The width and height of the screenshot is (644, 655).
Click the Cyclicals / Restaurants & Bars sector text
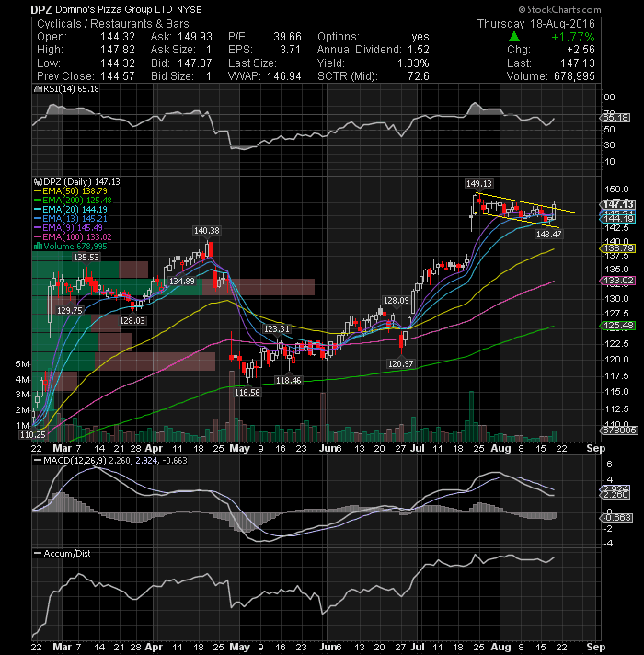(113, 24)
